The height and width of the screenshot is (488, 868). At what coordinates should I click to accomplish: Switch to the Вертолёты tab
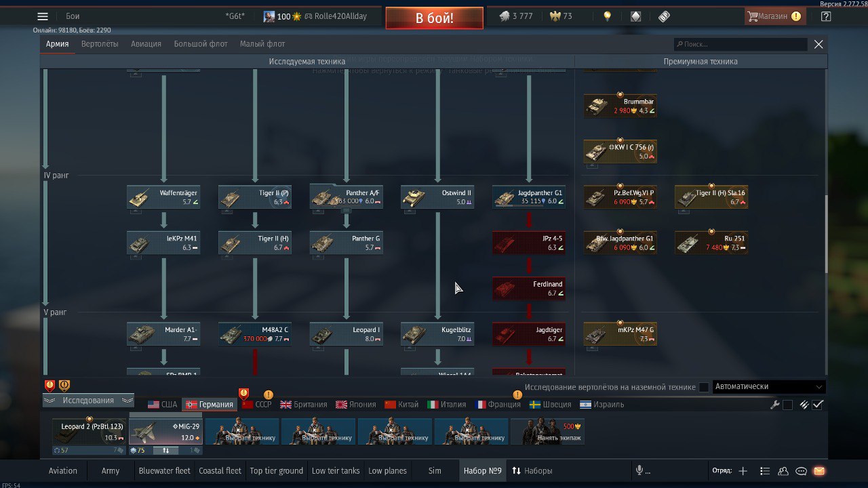pos(100,44)
